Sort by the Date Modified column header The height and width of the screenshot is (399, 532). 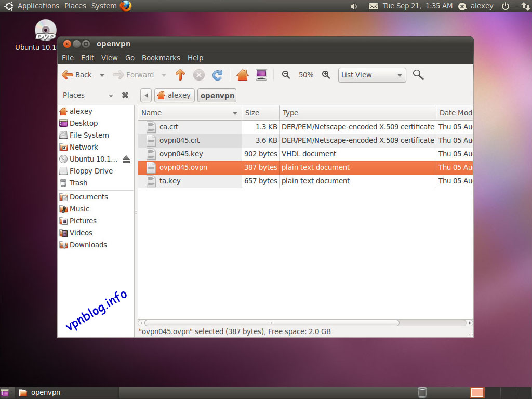coord(455,113)
